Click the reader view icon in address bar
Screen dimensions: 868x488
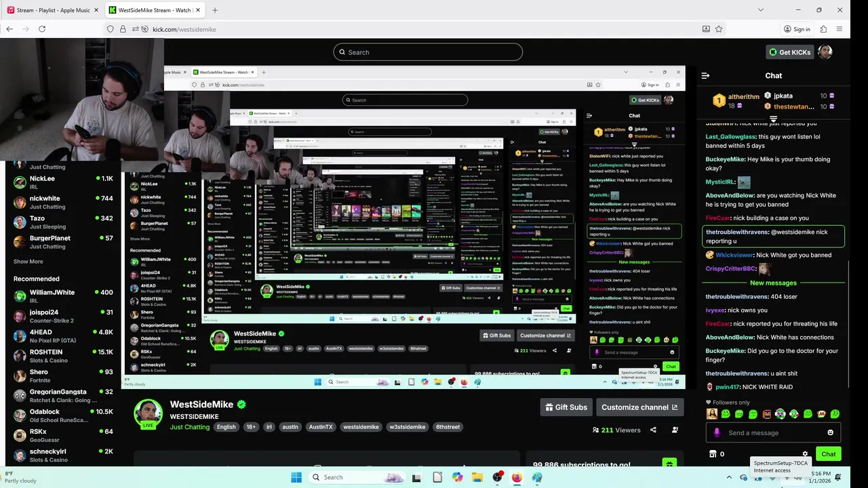(706, 29)
